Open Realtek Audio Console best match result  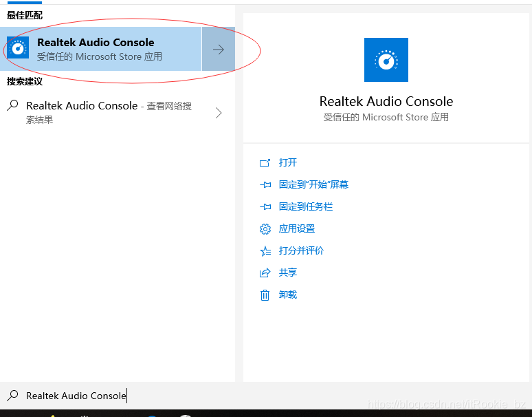click(101, 49)
